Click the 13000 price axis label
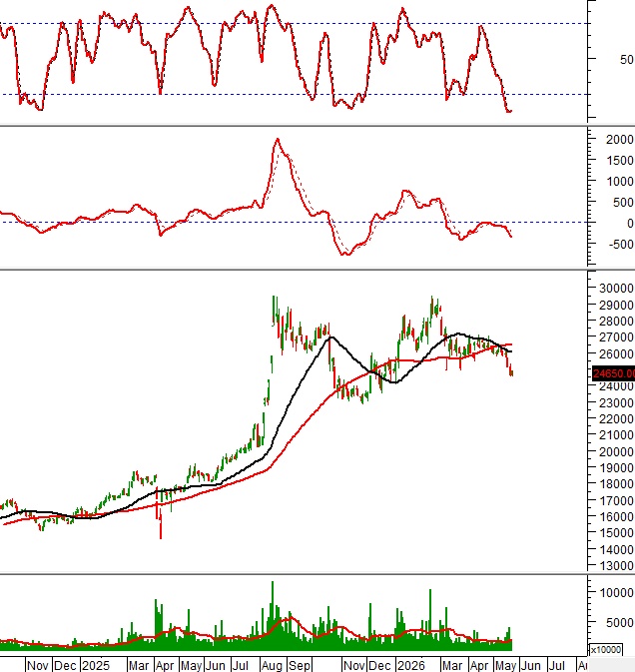Image resolution: width=635 pixels, height=672 pixels. click(x=616, y=566)
